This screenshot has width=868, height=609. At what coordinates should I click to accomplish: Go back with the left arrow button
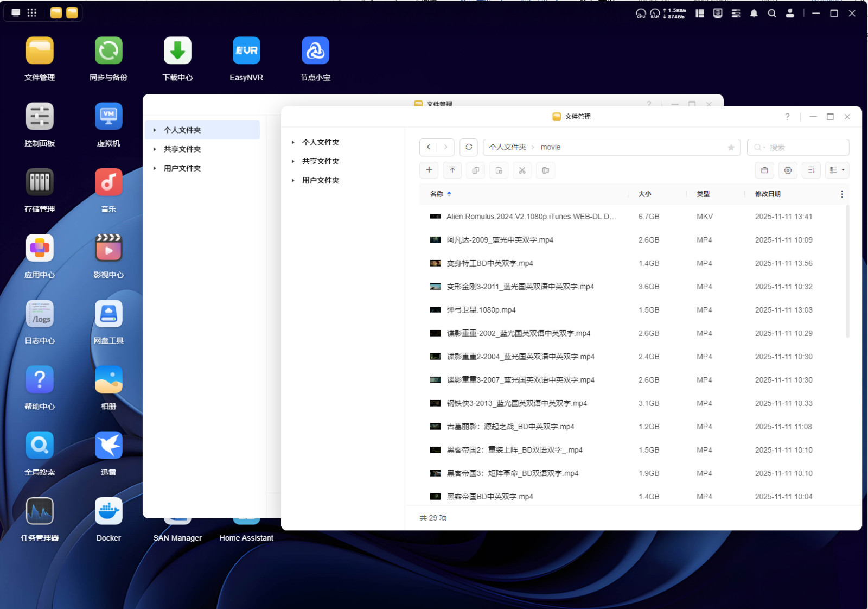pyautogui.click(x=429, y=147)
